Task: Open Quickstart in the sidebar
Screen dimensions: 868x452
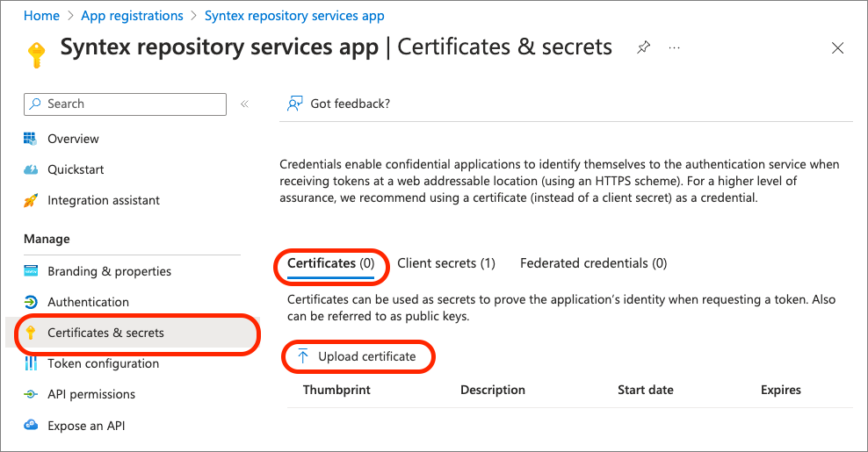Action: (76, 169)
